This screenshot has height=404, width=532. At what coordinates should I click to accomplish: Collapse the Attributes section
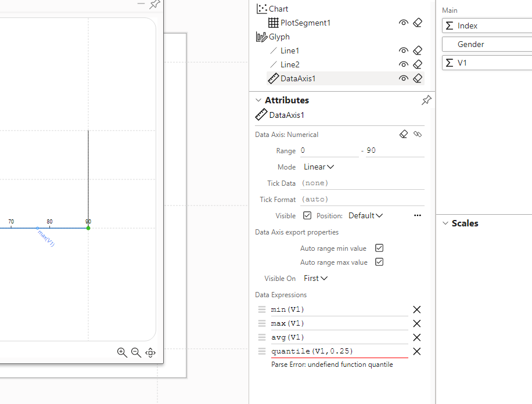click(x=258, y=99)
